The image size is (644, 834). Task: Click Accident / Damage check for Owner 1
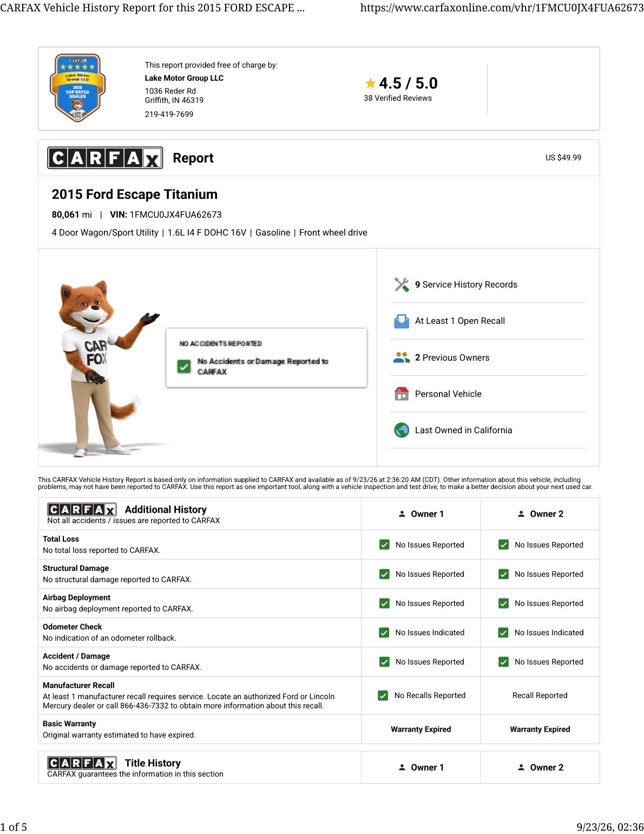[384, 662]
